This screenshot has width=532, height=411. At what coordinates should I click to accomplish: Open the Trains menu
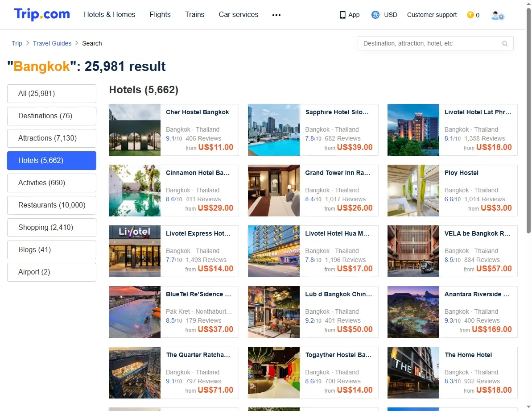[x=195, y=15]
